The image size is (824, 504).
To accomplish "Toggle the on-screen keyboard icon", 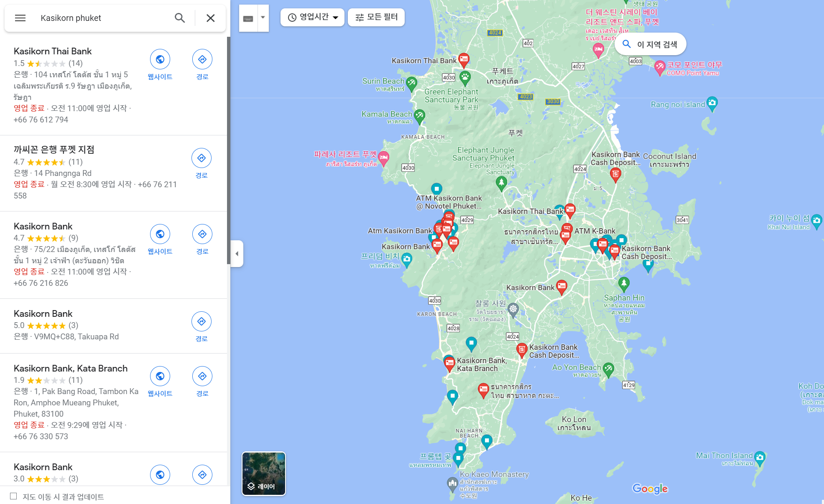I will (x=248, y=18).
